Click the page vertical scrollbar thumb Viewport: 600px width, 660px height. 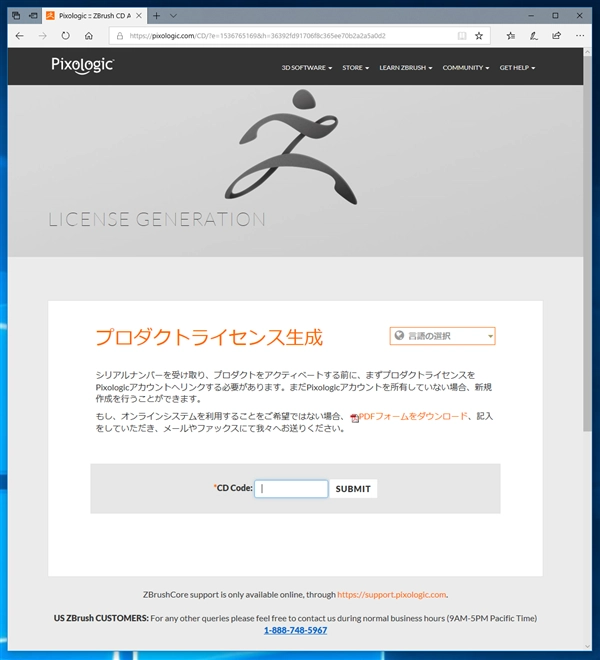587,244
